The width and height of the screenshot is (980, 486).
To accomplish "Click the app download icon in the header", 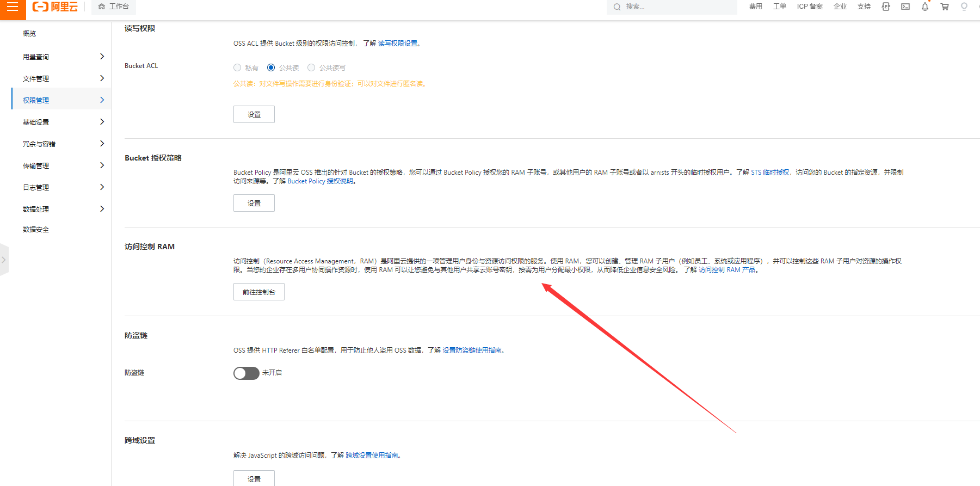I will click(886, 7).
